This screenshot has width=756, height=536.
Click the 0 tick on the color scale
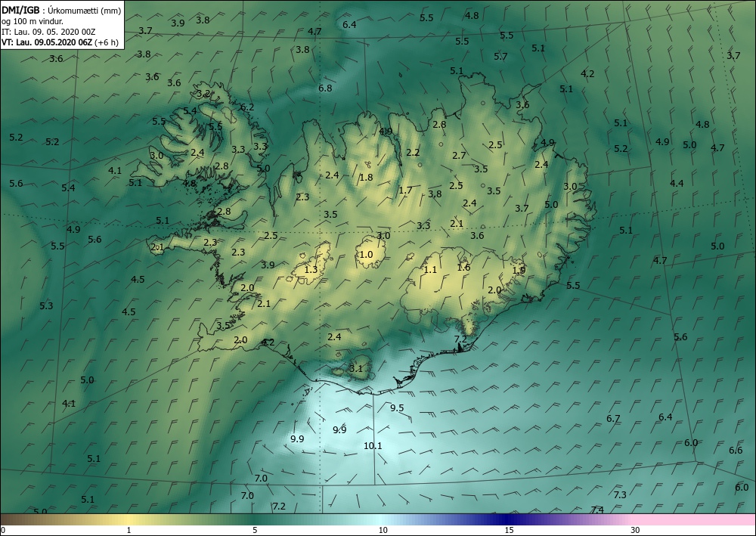[3, 530]
